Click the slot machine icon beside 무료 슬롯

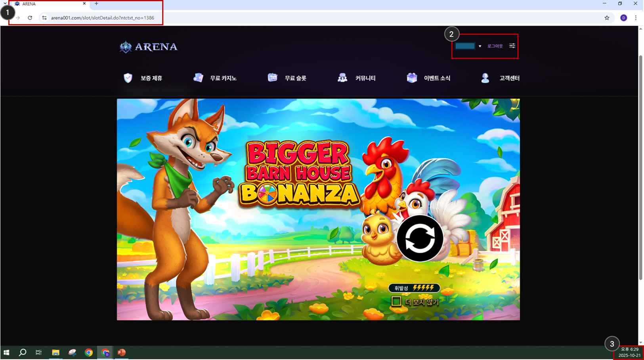click(x=272, y=78)
